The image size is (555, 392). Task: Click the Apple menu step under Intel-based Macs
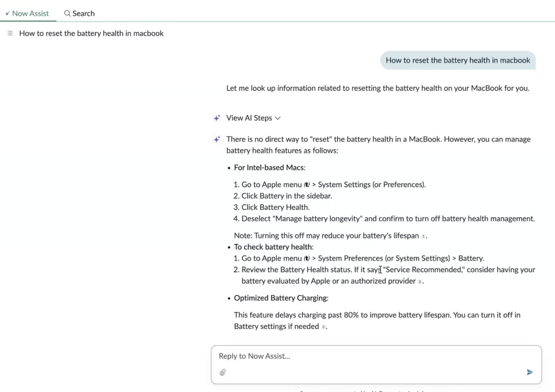pyautogui.click(x=333, y=184)
